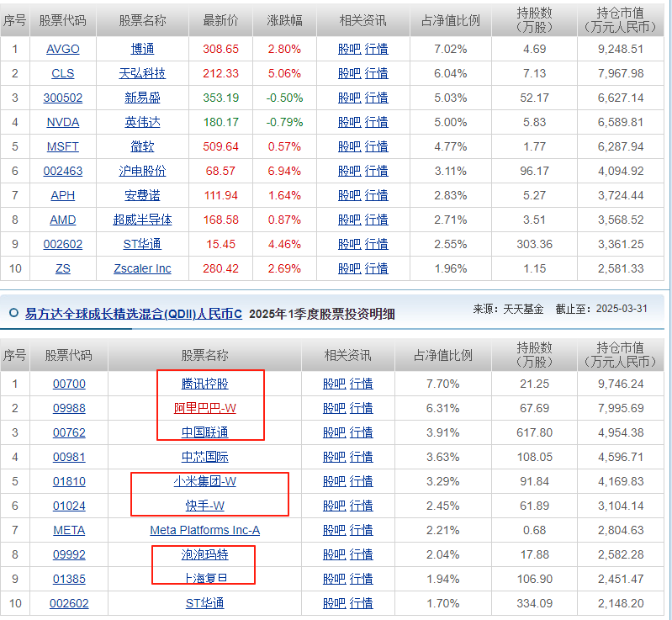672x620 pixels.
Task: Open fund title 易方达全球成长精选混合(QDII)人民币C
Action: click(x=133, y=314)
